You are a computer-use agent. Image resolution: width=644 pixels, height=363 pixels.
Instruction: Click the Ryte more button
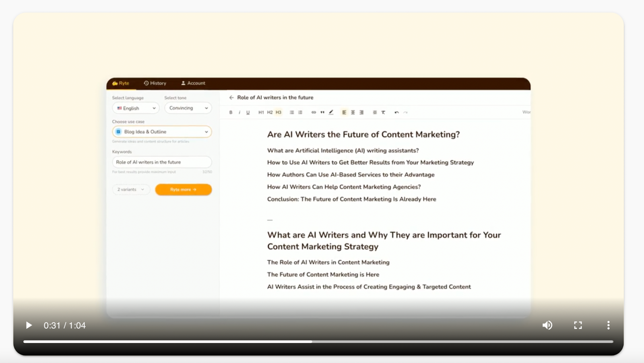tap(184, 189)
